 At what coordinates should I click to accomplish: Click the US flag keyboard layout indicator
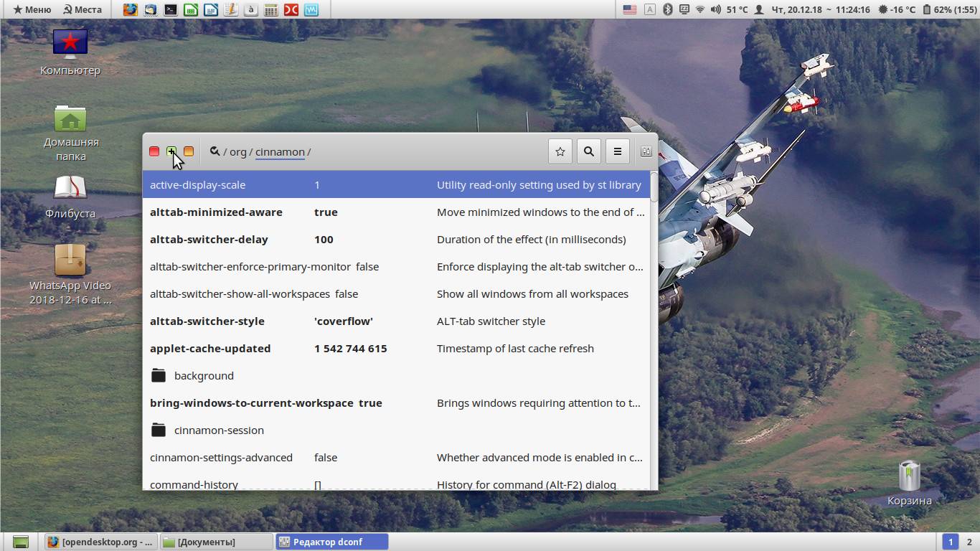pos(629,9)
